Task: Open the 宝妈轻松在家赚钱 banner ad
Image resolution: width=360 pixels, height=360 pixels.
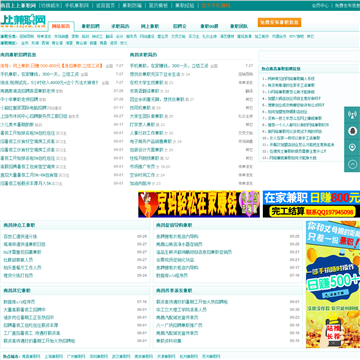Action: tap(199, 204)
